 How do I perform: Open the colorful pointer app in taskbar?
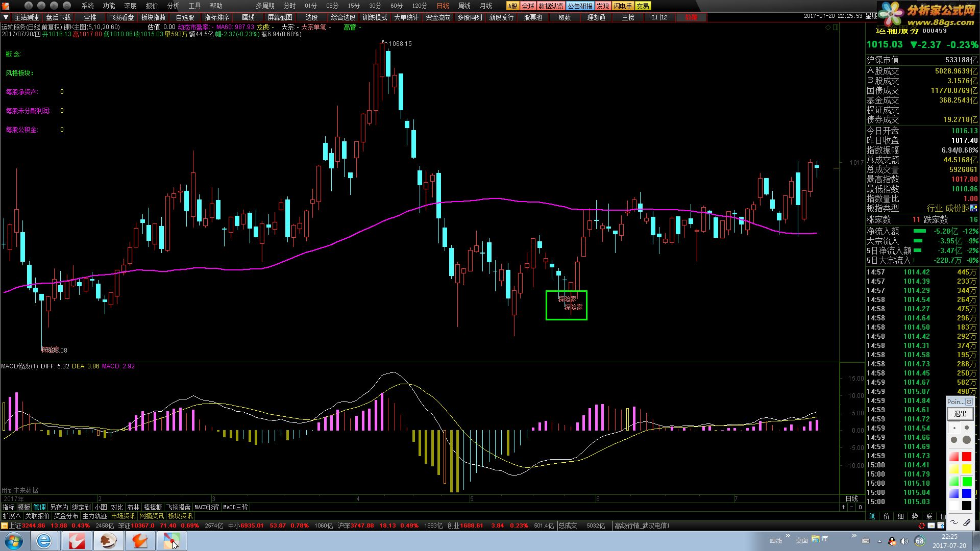click(171, 541)
